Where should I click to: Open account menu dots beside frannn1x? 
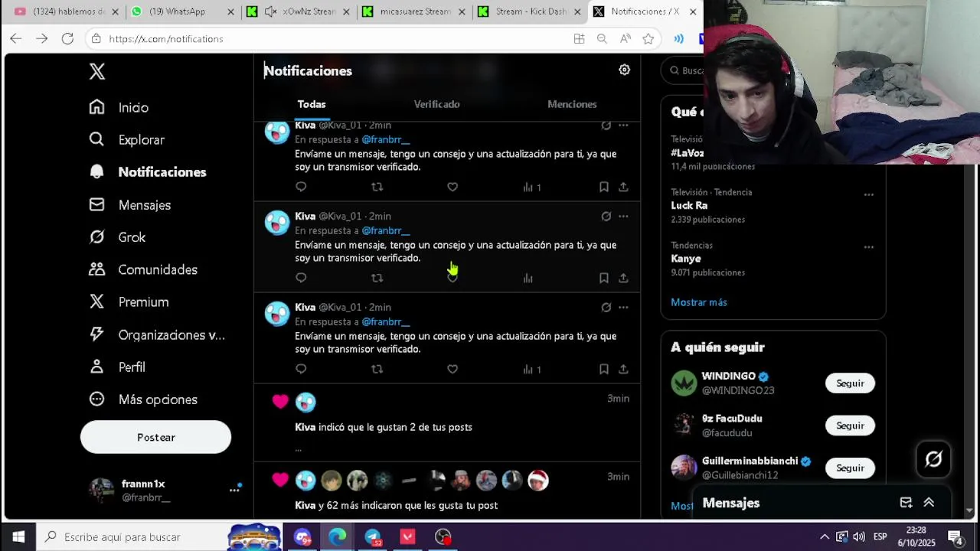[234, 490]
